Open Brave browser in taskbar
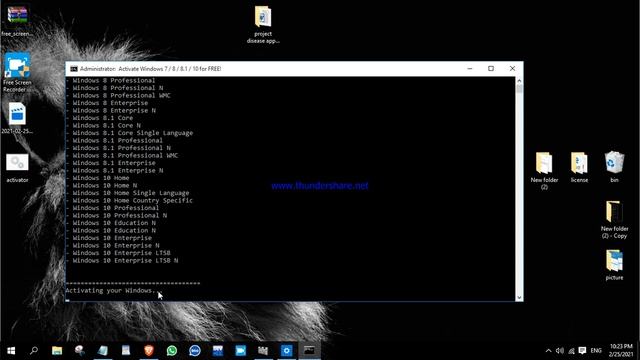 tap(149, 351)
